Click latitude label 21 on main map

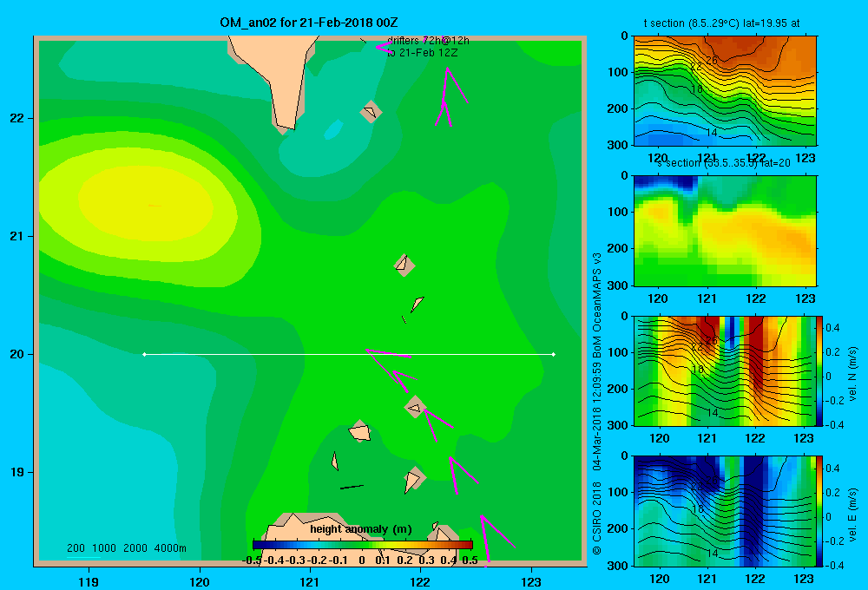click(x=16, y=236)
